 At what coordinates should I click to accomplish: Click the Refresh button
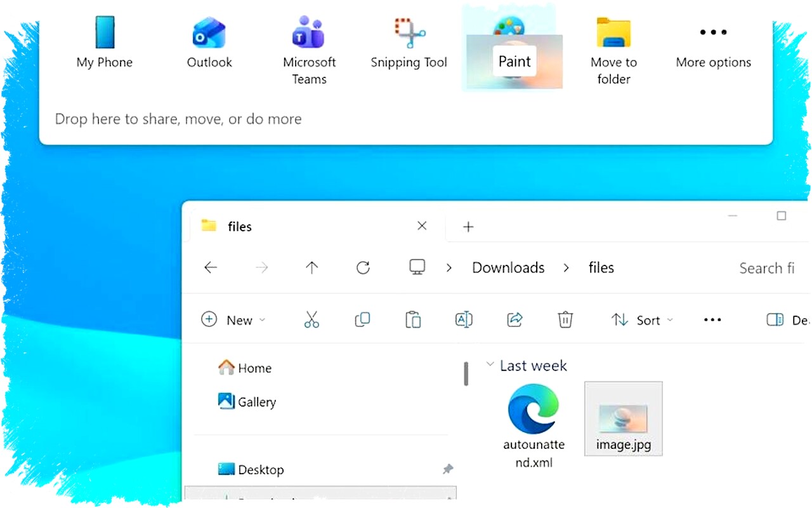[x=363, y=268]
